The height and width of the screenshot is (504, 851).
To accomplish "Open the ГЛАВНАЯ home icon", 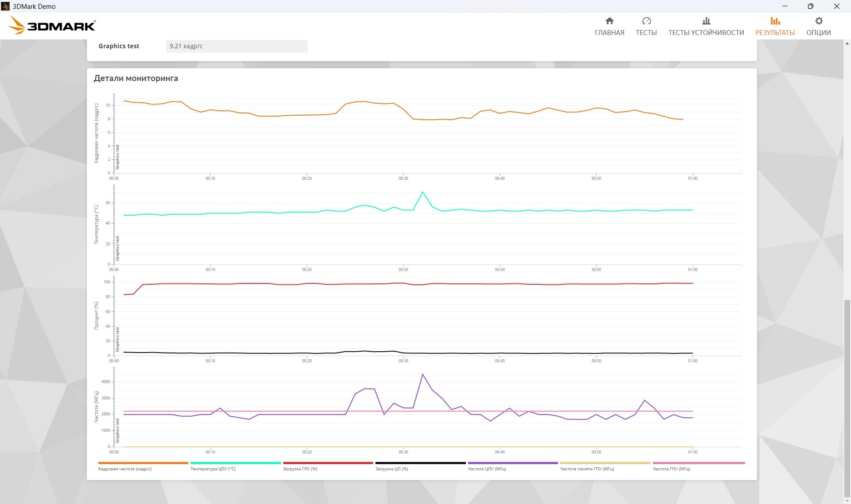I will pyautogui.click(x=609, y=21).
